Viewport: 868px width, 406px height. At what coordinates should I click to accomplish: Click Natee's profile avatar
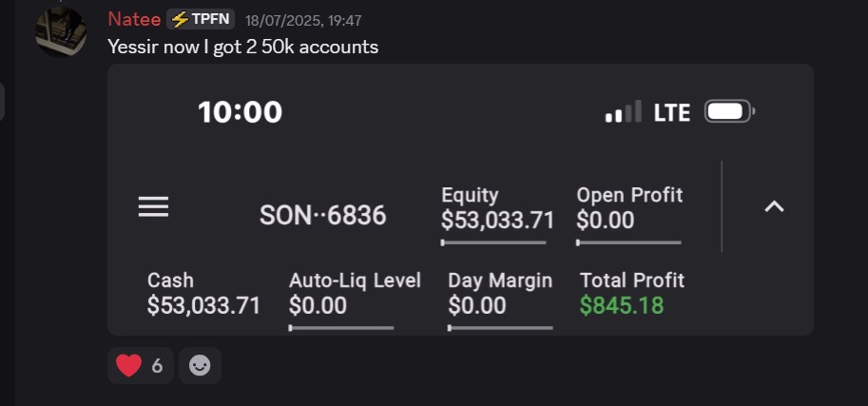[61, 31]
